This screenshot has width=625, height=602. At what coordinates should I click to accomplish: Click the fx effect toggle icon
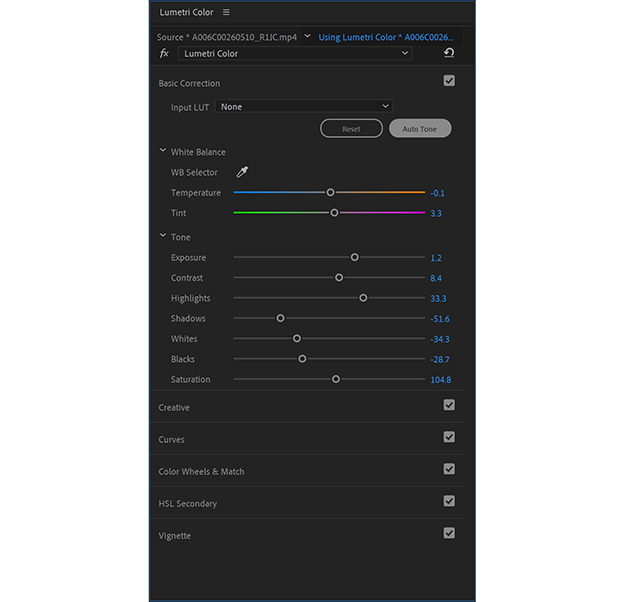[164, 53]
